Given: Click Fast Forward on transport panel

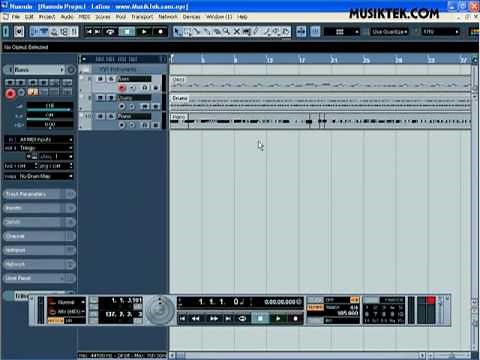Looking at the screenshot, I should pyautogui.click(x=213, y=319).
